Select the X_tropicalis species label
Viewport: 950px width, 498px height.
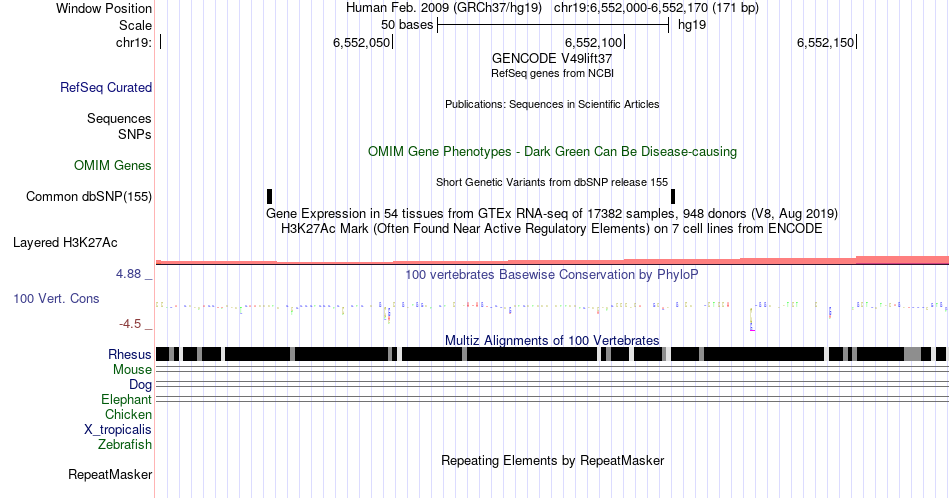[118, 430]
